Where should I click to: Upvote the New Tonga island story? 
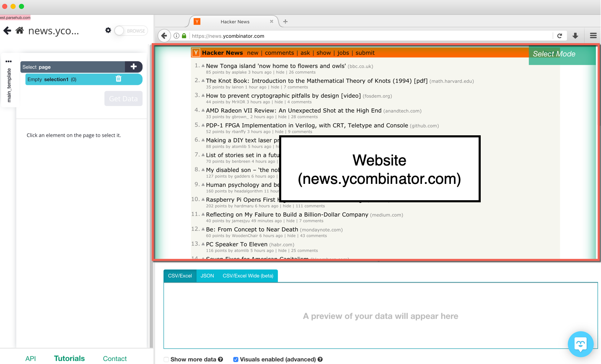203,66
